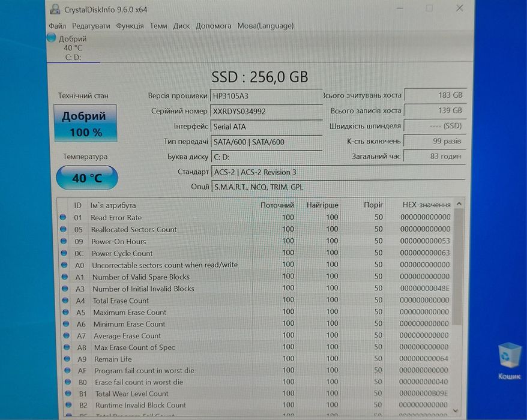Image resolution: width=527 pixels, height=420 pixels.
Task: Click the SATA/600 | SATA/600 transfer field
Action: click(267, 142)
